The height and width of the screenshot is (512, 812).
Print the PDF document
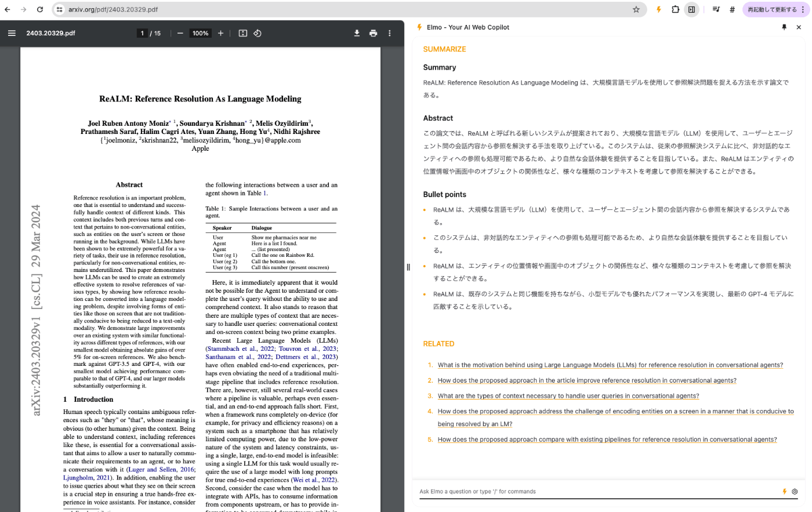[374, 33]
